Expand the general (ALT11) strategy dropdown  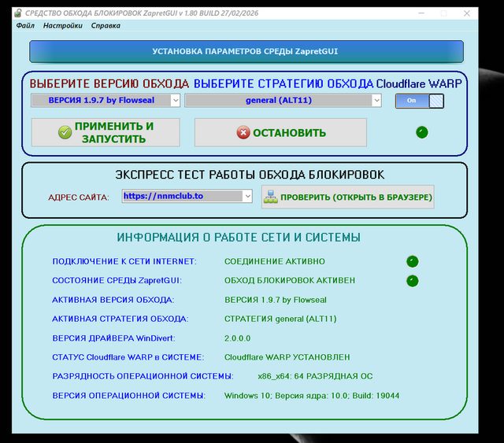[x=376, y=101]
